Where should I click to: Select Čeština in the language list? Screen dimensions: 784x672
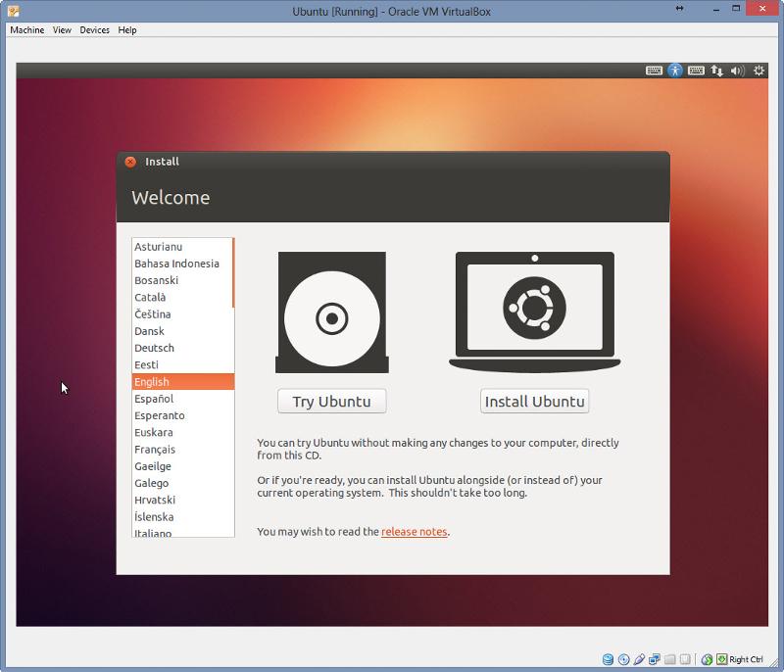click(182, 314)
